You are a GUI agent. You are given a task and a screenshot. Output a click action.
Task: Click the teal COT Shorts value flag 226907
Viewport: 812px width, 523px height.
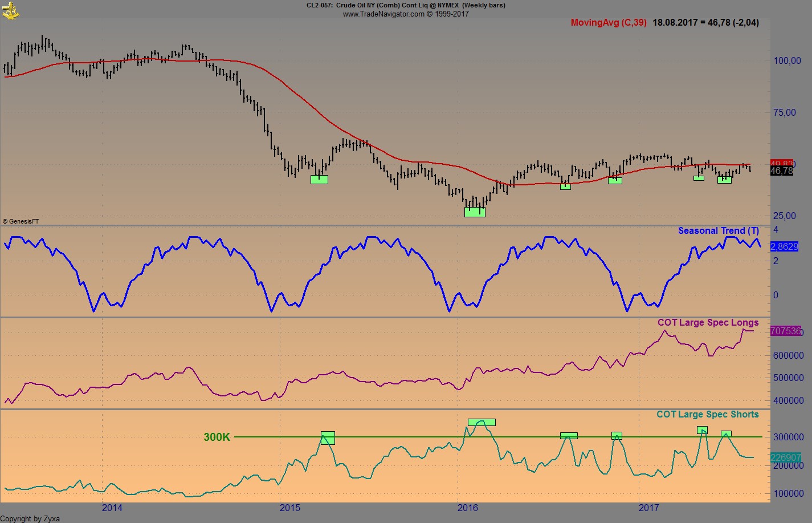point(785,456)
